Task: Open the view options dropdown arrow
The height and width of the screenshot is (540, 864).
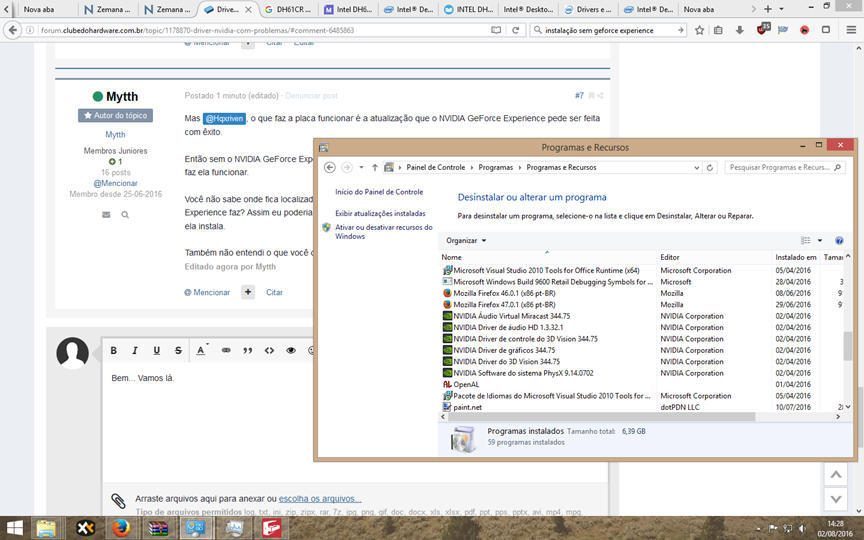Action: pyautogui.click(x=820, y=241)
